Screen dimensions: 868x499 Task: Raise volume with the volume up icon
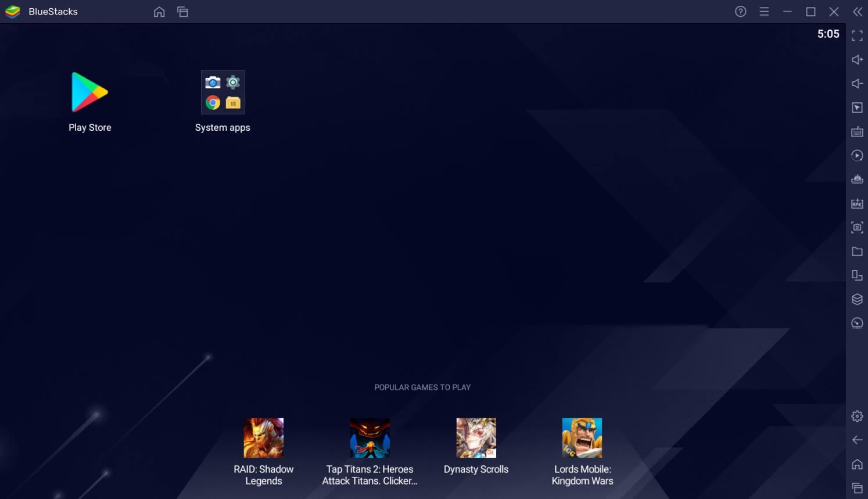point(857,59)
